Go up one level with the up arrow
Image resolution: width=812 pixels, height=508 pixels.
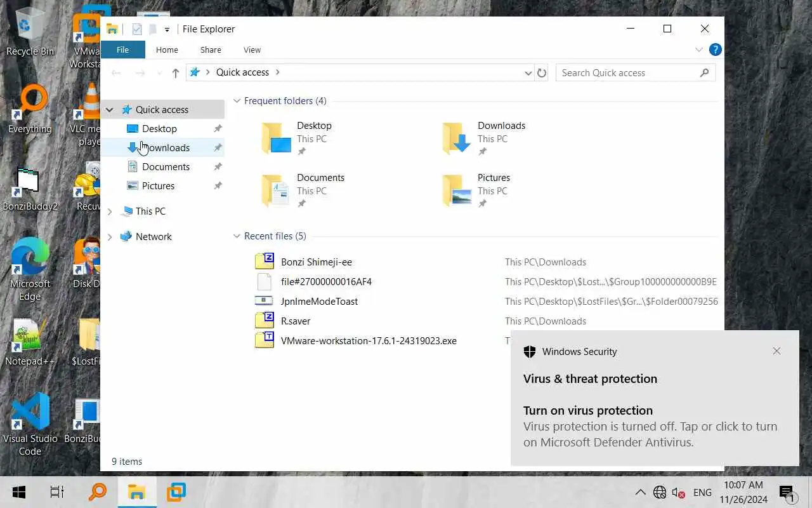click(176, 73)
